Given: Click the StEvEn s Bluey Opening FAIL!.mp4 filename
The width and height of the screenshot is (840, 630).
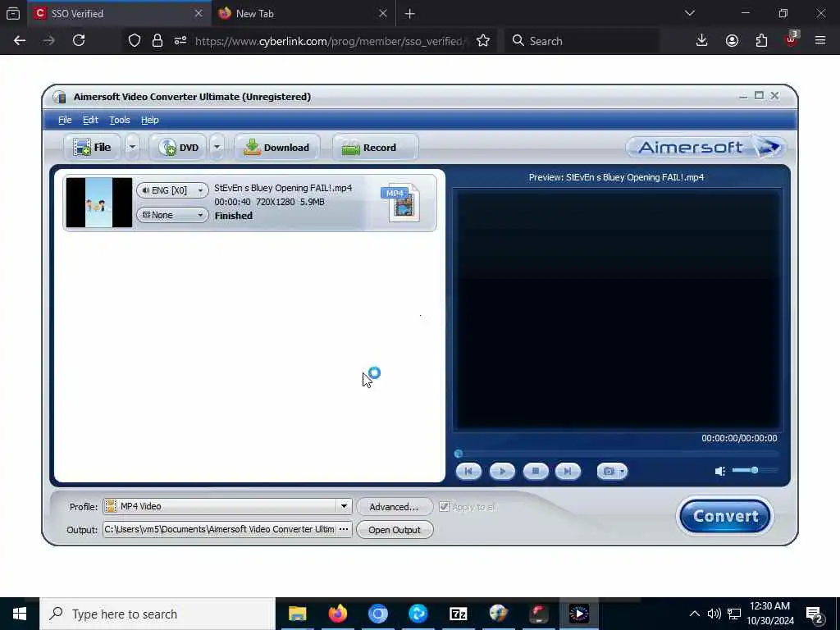Looking at the screenshot, I should click(283, 188).
